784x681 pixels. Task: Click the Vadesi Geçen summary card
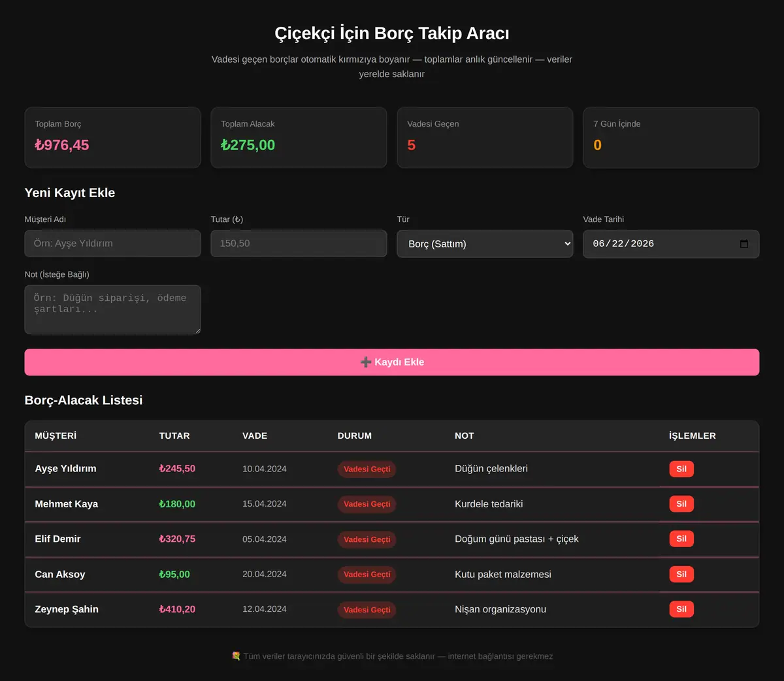pyautogui.click(x=485, y=138)
